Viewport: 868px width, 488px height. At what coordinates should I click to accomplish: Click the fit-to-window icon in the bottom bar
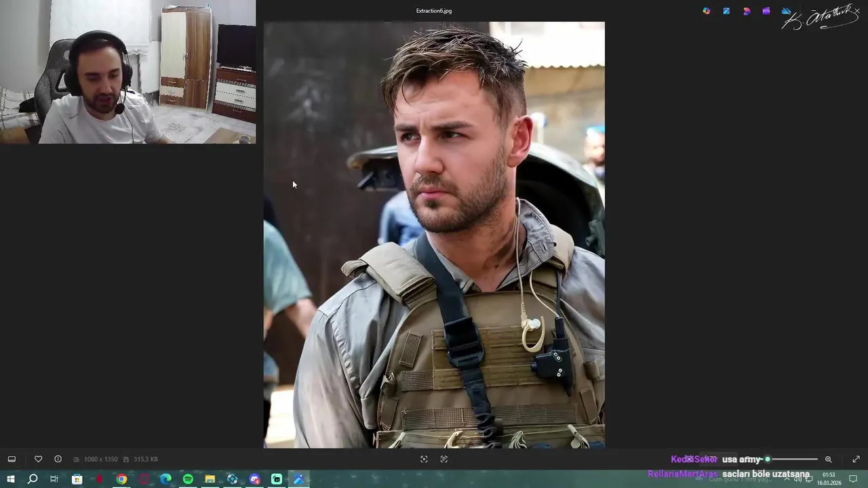coord(424,459)
